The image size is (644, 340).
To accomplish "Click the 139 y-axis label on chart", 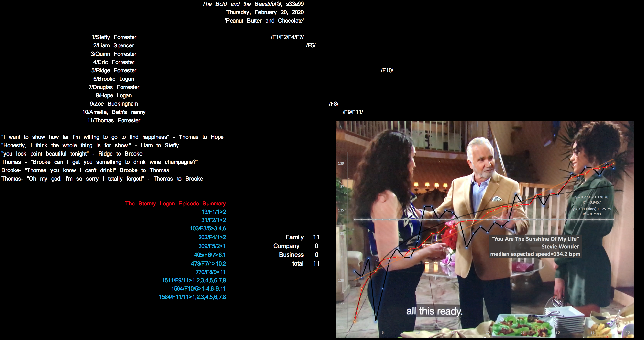I will 341,163.
